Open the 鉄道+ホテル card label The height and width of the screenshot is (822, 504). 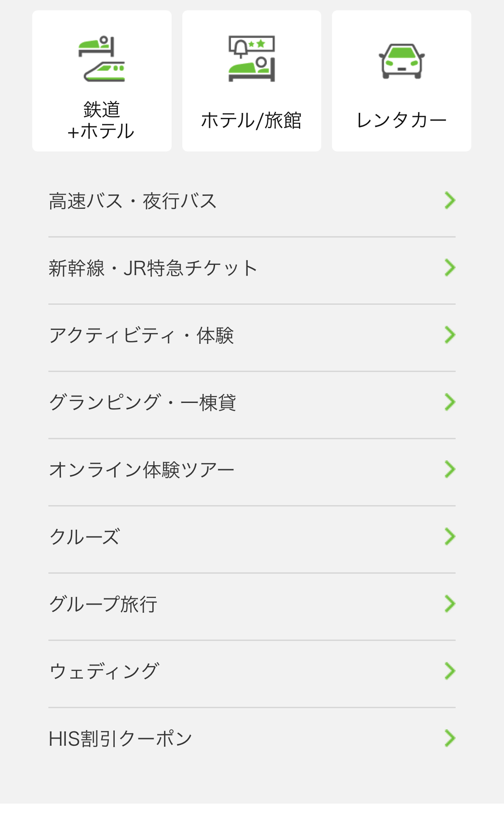click(x=102, y=120)
